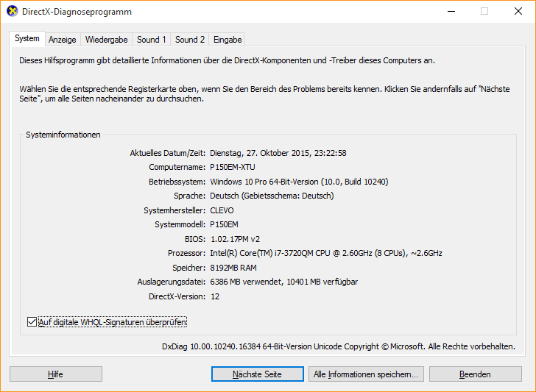The image size is (536, 392).
Task: Click the Systemmodell value P150EM
Action: click(224, 225)
